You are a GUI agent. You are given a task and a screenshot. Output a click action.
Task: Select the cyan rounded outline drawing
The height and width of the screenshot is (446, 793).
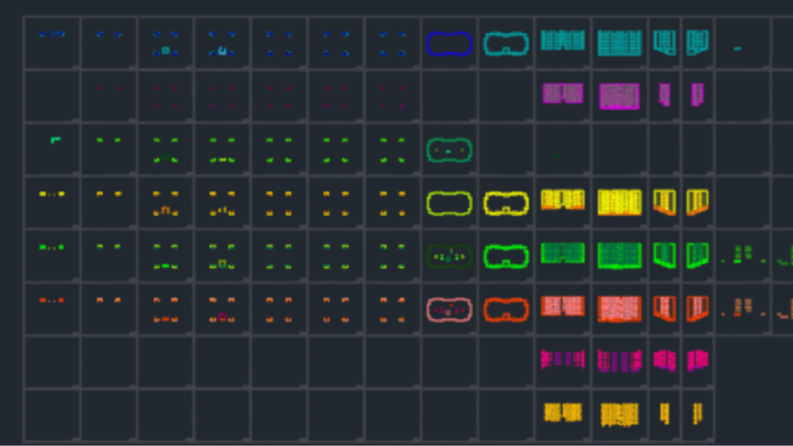pyautogui.click(x=506, y=43)
